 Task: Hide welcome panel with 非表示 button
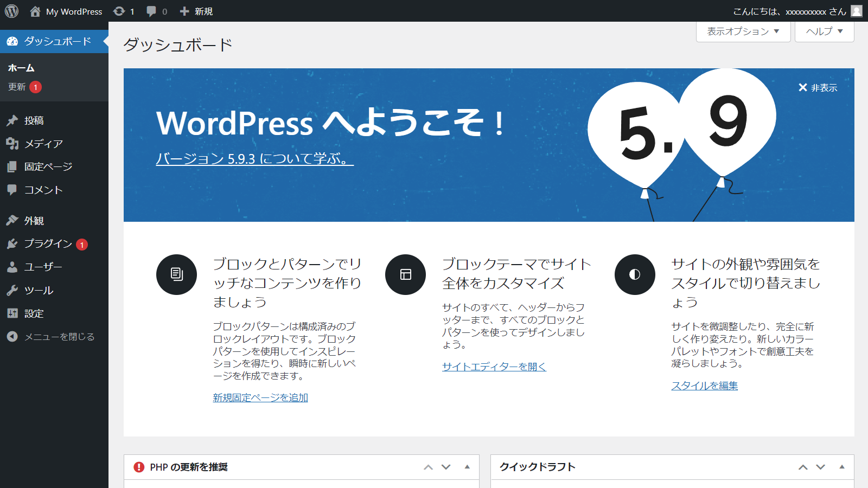pos(818,88)
